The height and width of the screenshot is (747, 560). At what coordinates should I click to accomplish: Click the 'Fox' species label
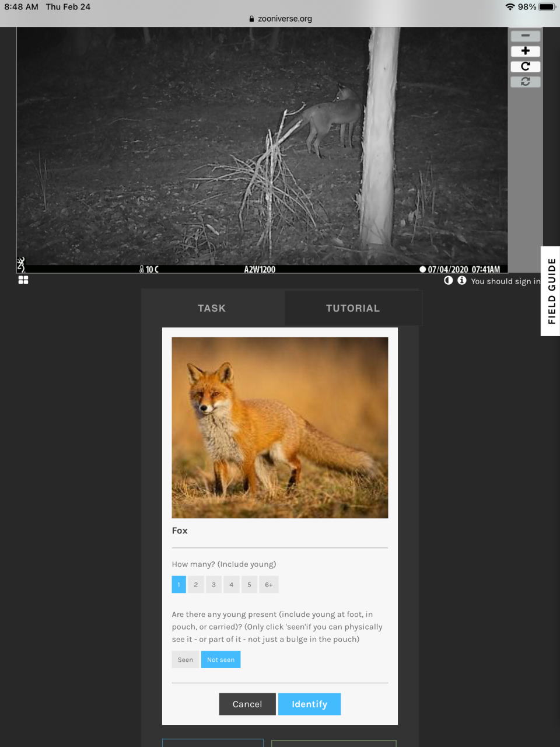180,530
